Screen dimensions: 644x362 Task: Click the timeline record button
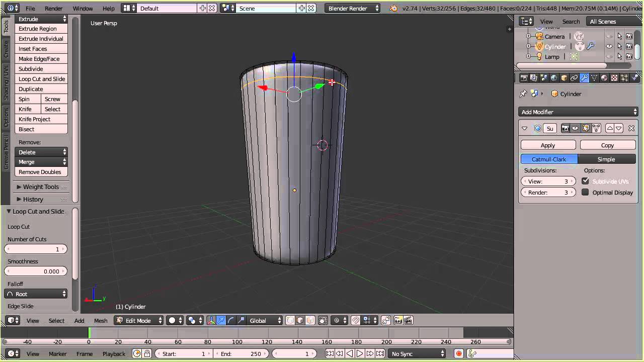coord(459,354)
